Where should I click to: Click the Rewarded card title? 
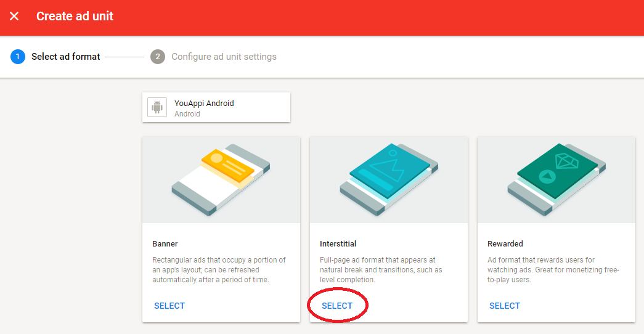[505, 244]
